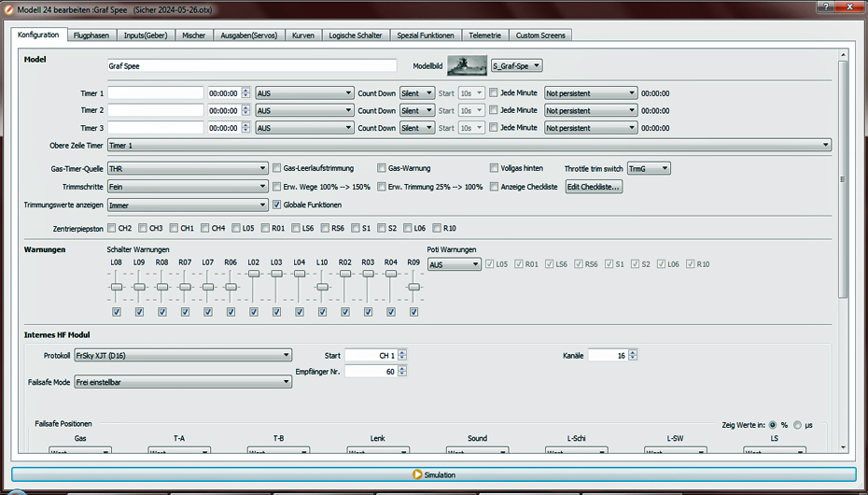Select the µs radio button
This screenshot has width=868, height=495.
pos(798,424)
